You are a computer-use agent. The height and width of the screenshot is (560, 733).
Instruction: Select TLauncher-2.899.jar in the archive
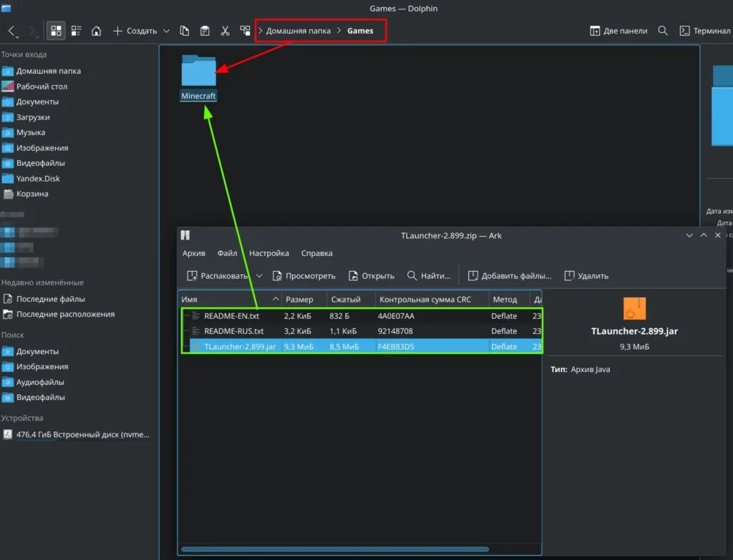coord(361,347)
